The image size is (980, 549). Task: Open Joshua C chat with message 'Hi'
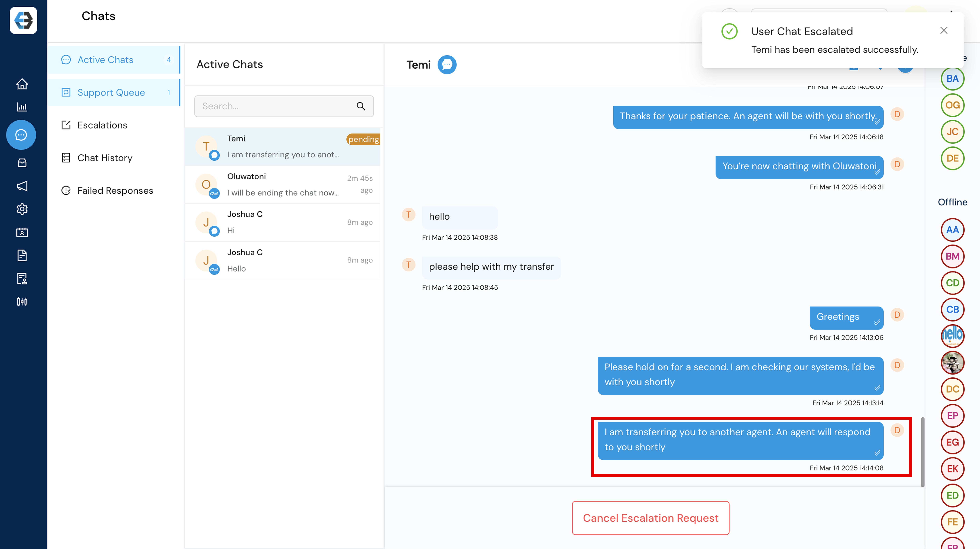282,222
